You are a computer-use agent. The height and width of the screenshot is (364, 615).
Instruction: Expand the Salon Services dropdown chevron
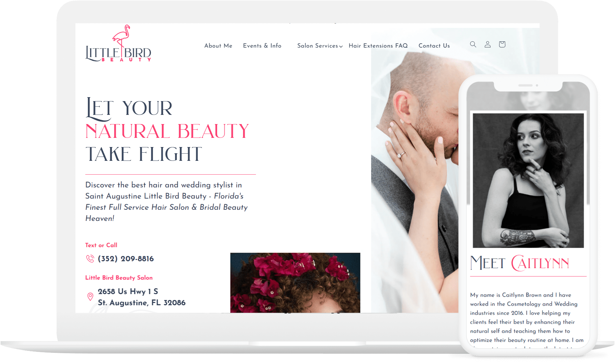tap(341, 47)
